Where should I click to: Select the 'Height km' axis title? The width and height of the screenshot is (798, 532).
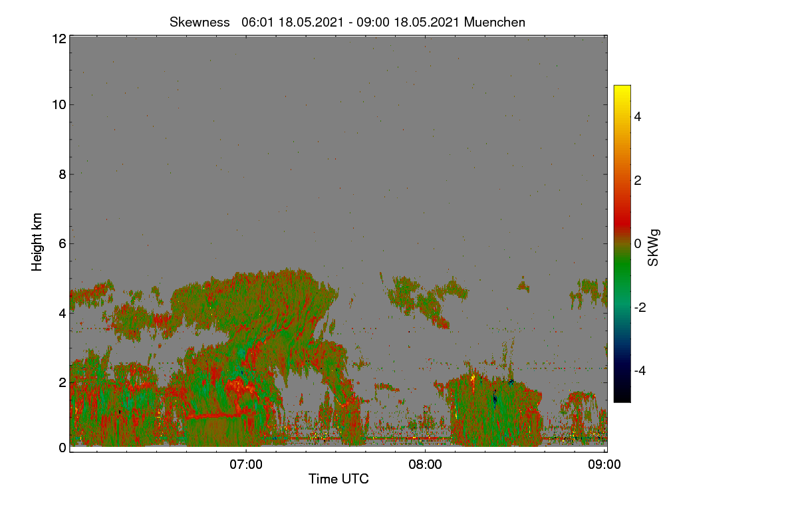37,242
